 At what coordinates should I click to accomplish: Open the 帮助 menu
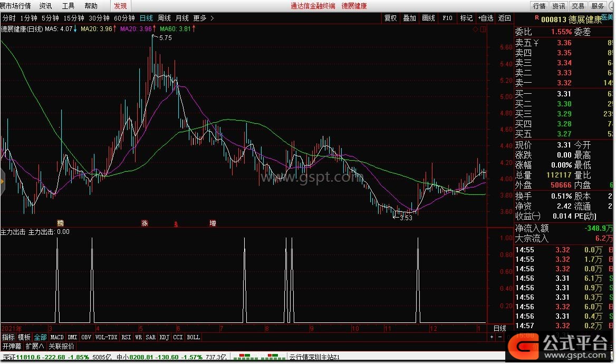coord(91,6)
